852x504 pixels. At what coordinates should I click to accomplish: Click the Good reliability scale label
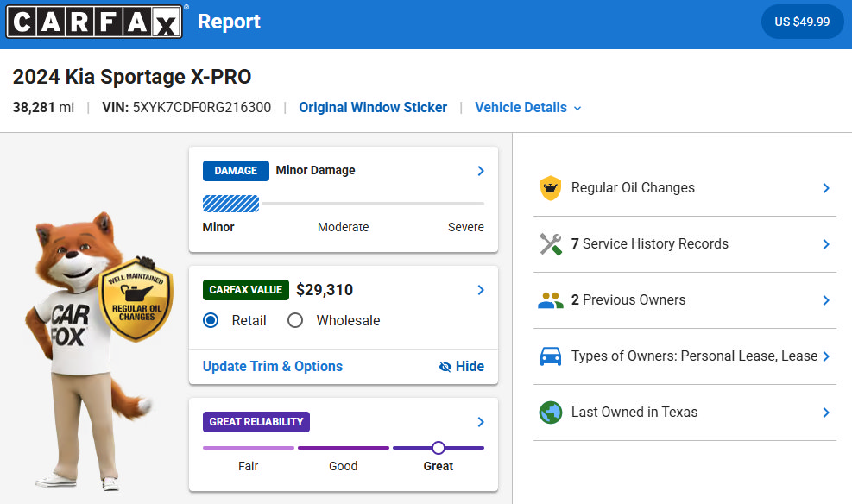click(344, 466)
